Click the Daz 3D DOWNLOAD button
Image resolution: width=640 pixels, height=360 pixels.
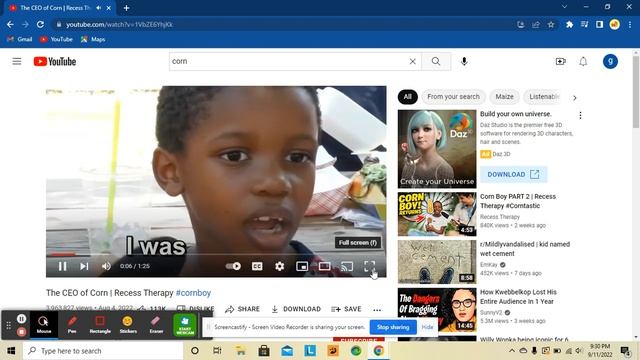(x=513, y=174)
